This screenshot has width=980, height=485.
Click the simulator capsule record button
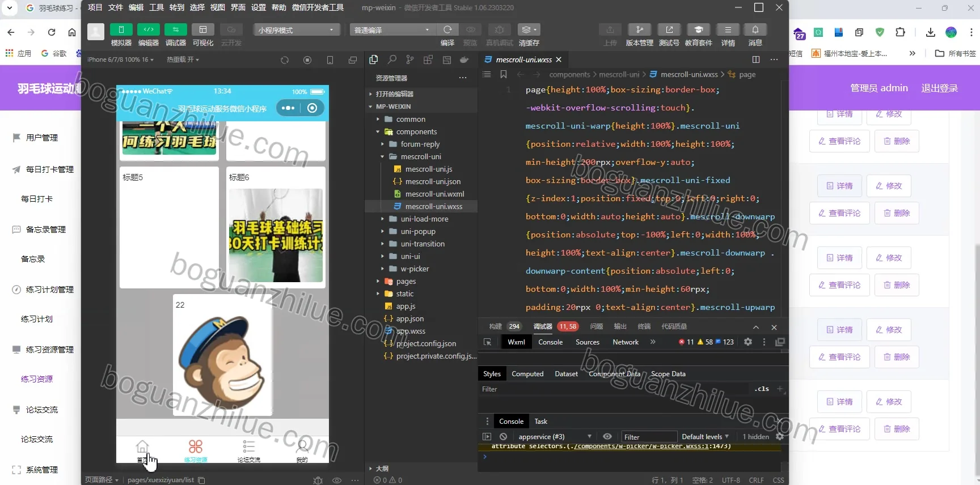(312, 108)
